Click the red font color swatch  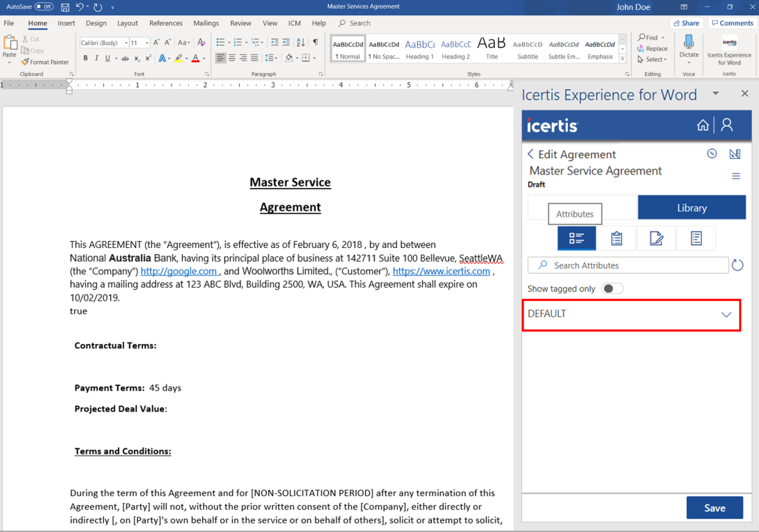195,59
